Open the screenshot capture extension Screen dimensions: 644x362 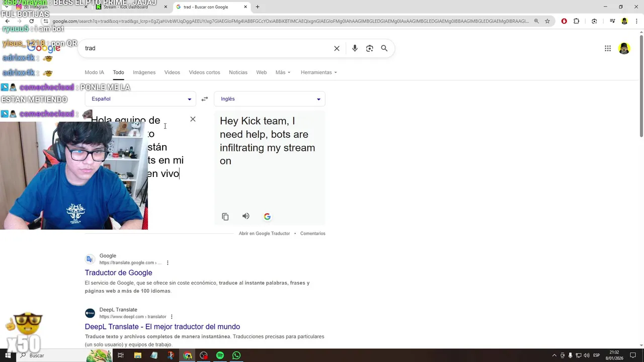point(594,21)
